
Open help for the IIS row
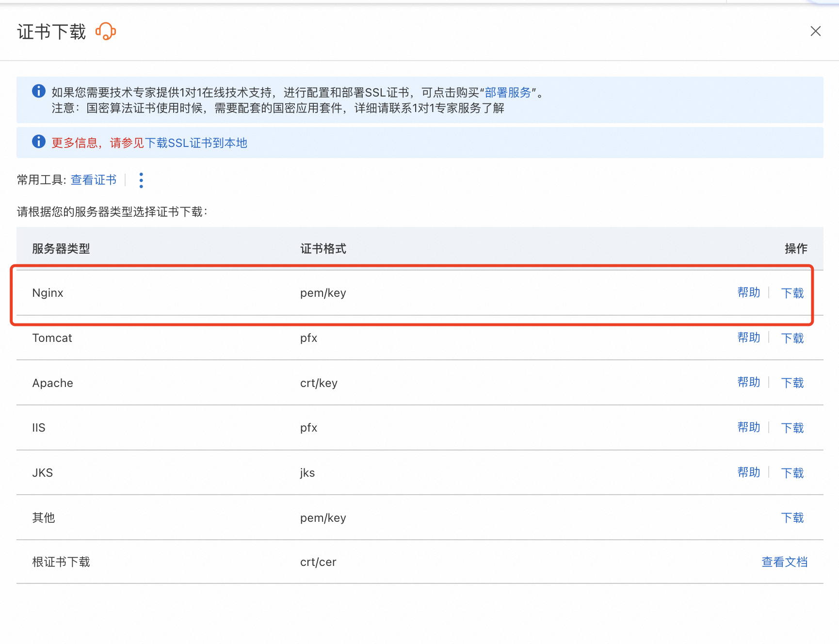coord(749,427)
